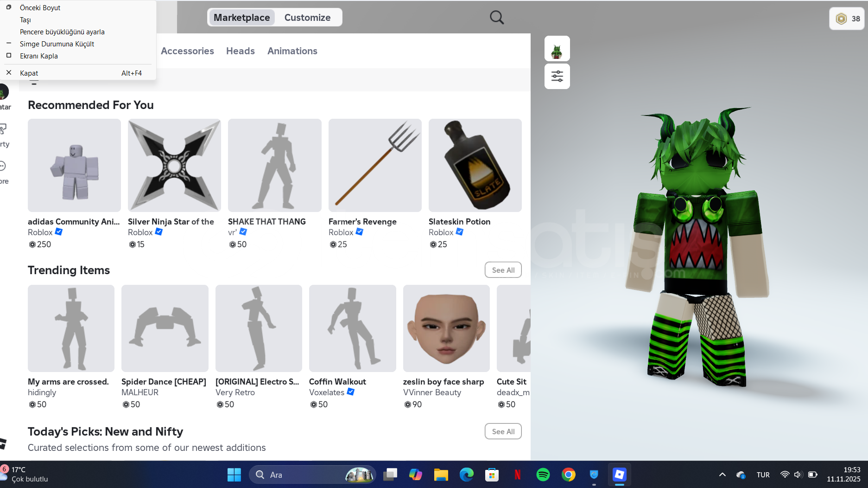Click the Farmer's Revenge item title
The height and width of the screenshot is (488, 868).
click(362, 222)
